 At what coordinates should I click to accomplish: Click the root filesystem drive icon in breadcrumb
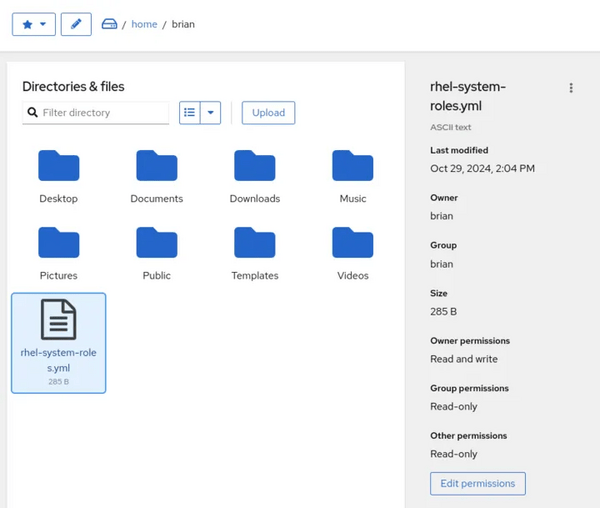tap(110, 24)
